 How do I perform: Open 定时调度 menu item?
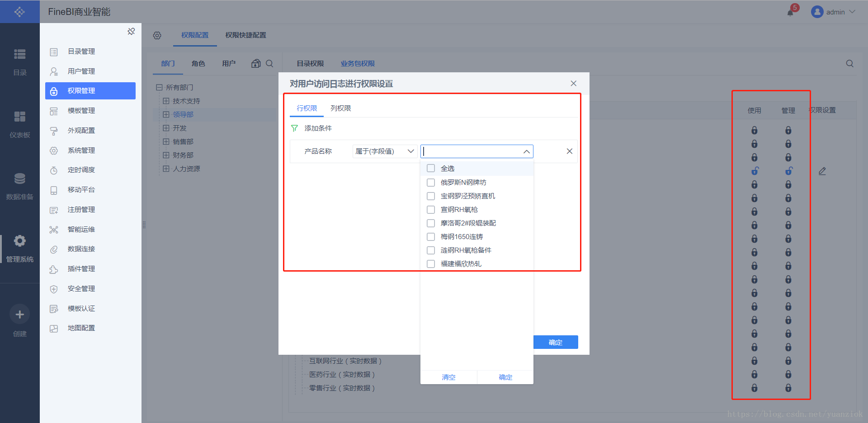90,170
